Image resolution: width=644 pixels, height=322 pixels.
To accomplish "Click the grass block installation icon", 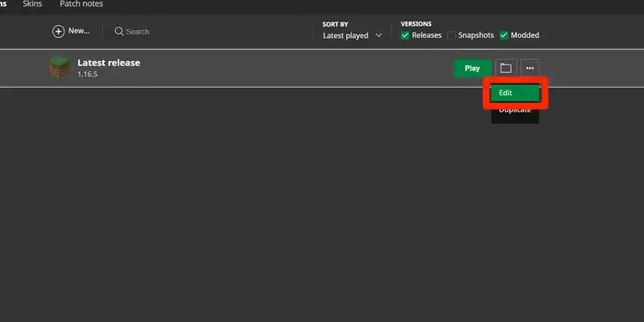I will [x=60, y=68].
